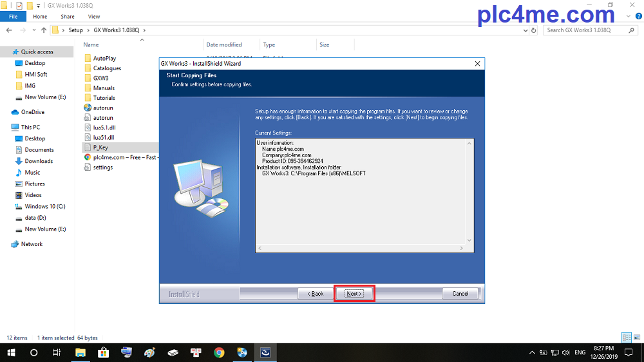This screenshot has width=644, height=362.
Task: Click the Search GX Works3 1.038Q field
Action: tap(586, 30)
